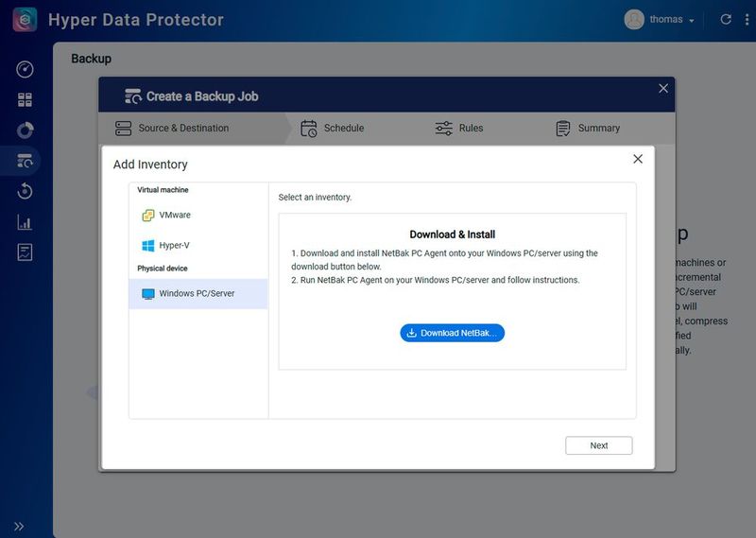Open the Repository ring icon in sidebar
Screen dimensions: 756x538
25,130
